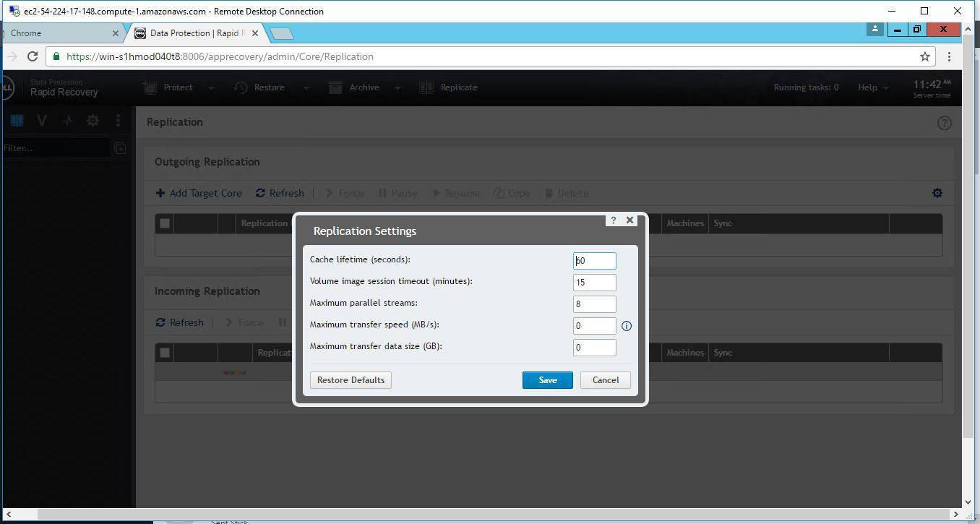Image resolution: width=980 pixels, height=524 pixels.
Task: Select the outgoing replication header checkbox
Action: click(165, 223)
